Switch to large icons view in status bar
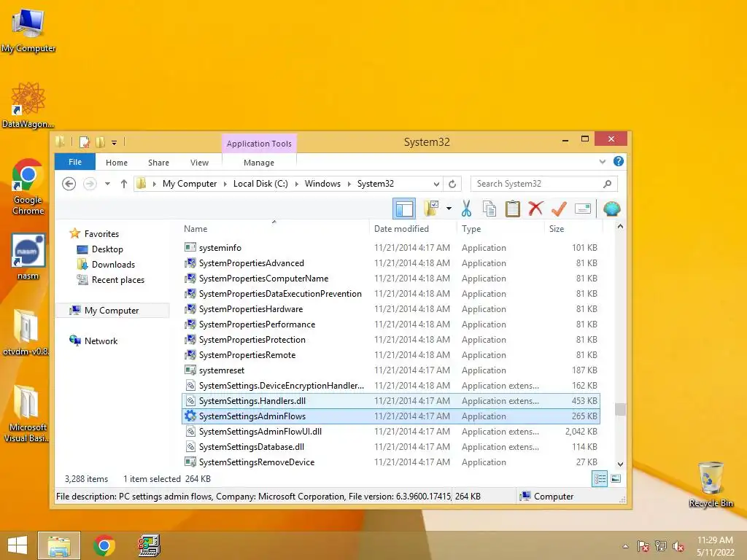747x560 pixels. [x=616, y=478]
